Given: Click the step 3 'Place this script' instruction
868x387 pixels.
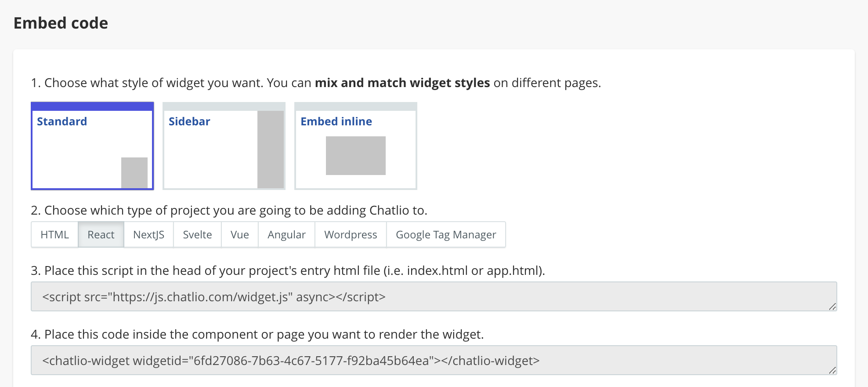Looking at the screenshot, I should (288, 270).
